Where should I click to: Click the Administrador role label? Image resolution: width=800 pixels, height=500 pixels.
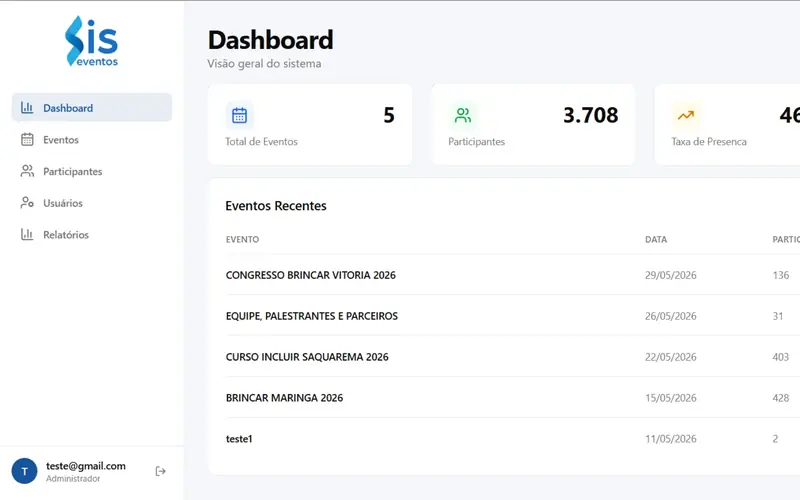click(73, 479)
